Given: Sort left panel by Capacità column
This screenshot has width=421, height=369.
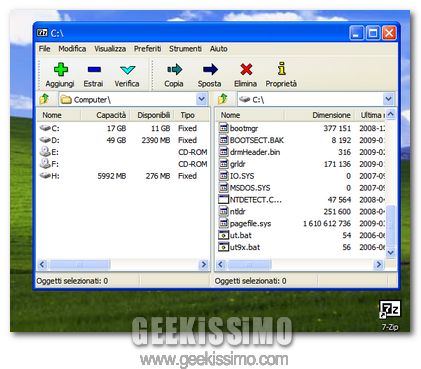Looking at the screenshot, I should (x=105, y=115).
